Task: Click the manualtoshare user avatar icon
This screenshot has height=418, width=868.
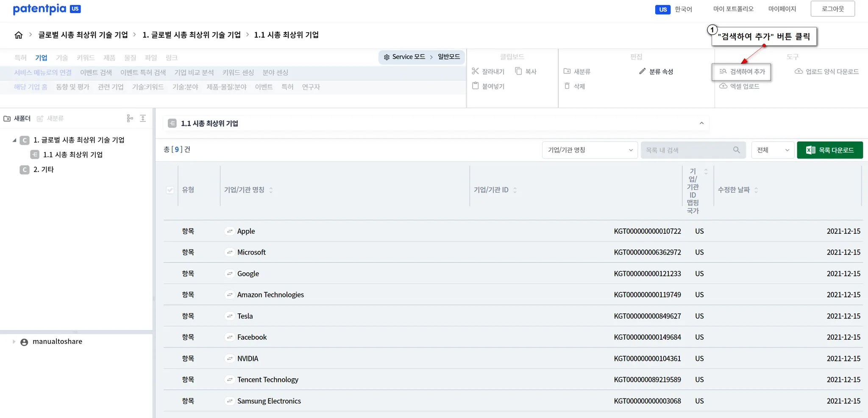Action: pos(24,342)
